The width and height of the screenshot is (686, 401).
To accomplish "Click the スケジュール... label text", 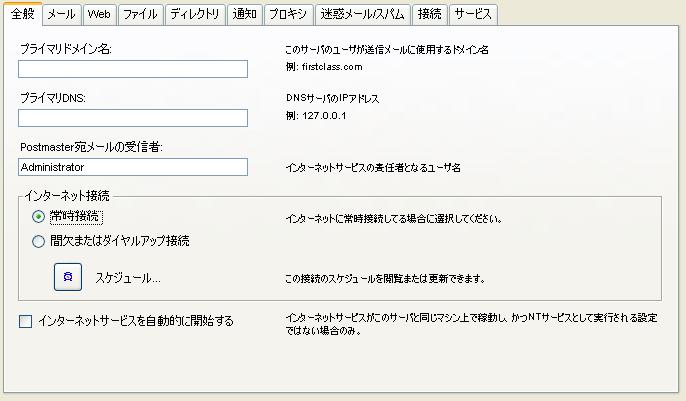I will click(128, 278).
